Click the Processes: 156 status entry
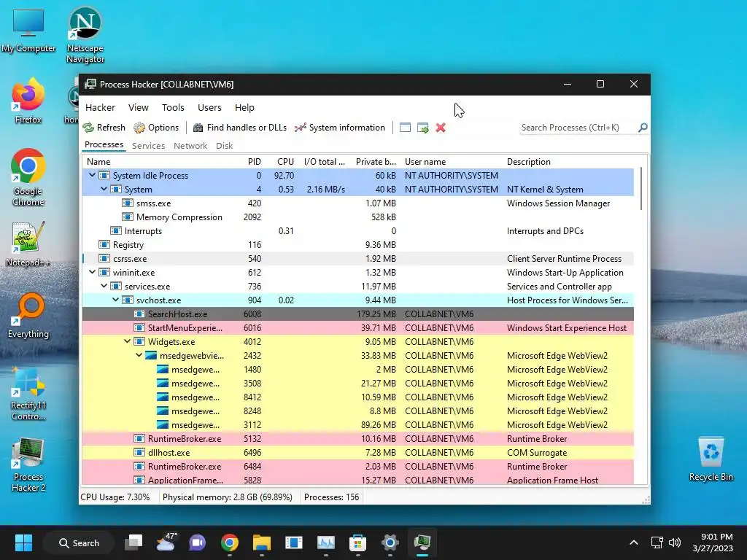 pyautogui.click(x=332, y=497)
